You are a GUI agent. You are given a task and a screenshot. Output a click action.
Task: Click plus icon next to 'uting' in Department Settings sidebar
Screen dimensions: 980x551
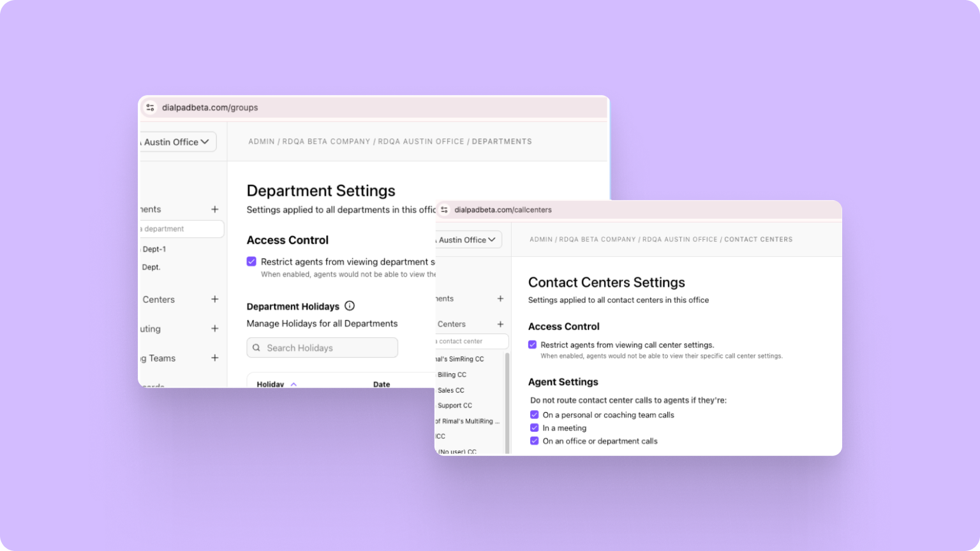point(215,328)
